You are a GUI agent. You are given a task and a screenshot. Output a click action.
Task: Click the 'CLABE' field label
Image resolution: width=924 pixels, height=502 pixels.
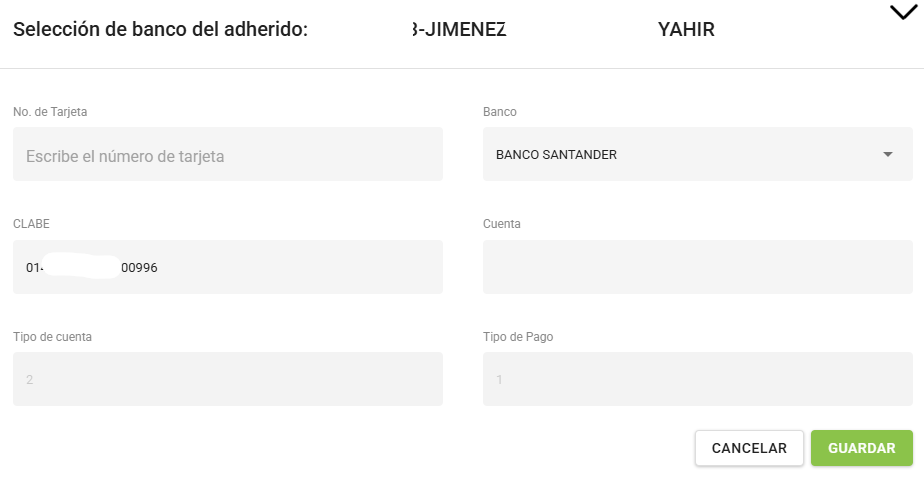click(x=31, y=224)
